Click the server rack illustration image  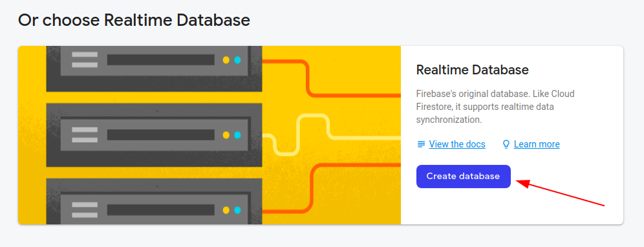pyautogui.click(x=209, y=135)
